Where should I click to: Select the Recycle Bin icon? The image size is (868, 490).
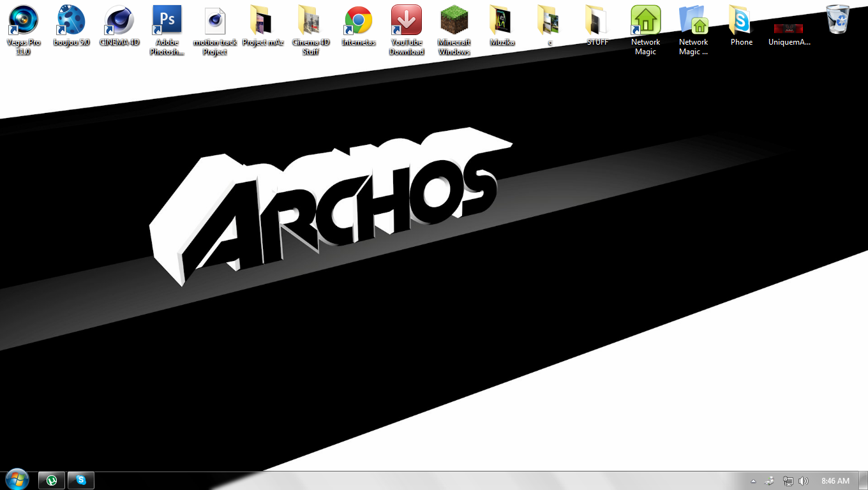837,19
